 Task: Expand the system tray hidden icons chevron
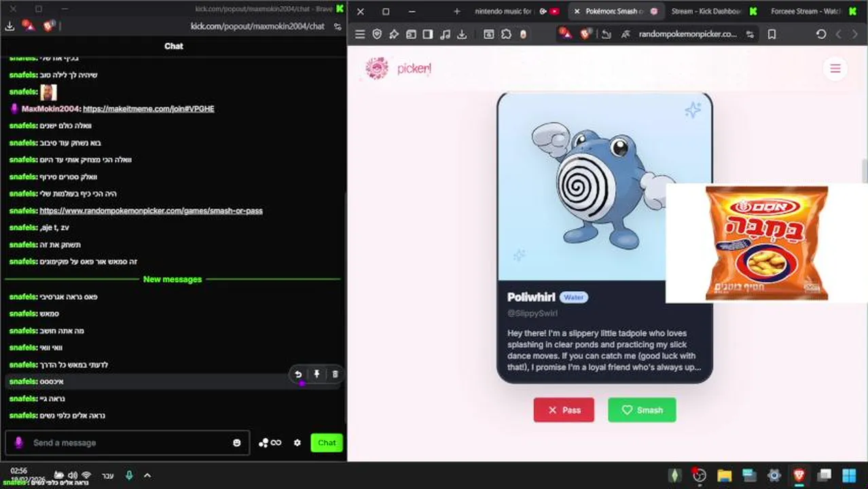147,475
